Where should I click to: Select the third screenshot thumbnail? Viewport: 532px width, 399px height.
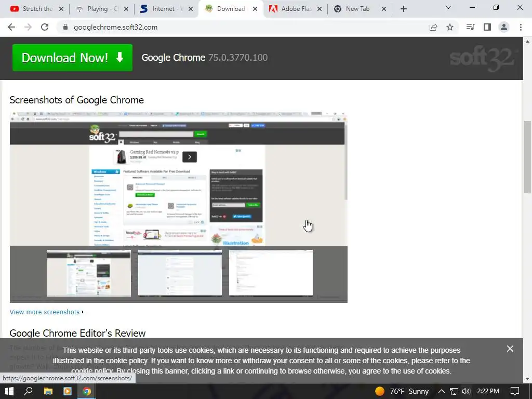(271, 273)
